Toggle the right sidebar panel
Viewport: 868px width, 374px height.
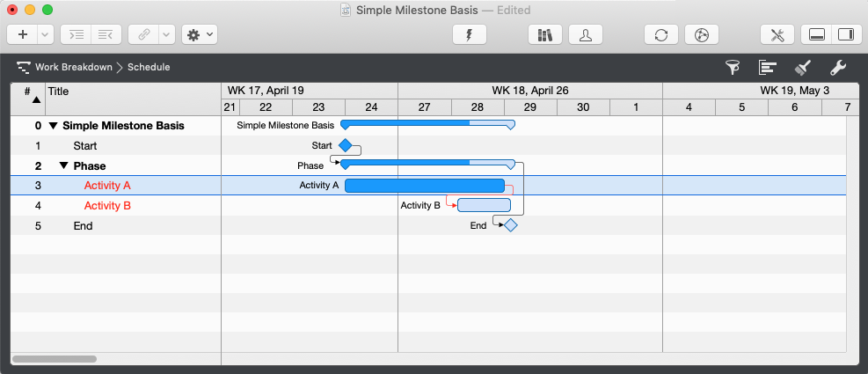846,34
